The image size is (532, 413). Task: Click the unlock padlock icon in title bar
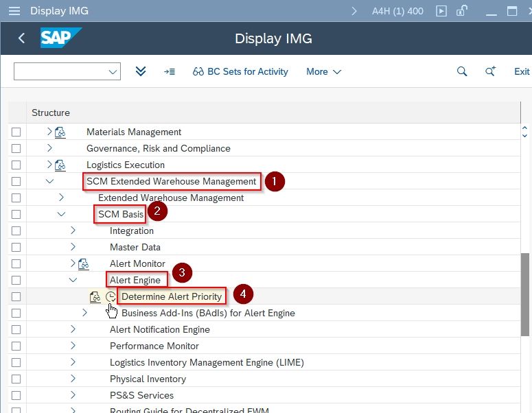(462, 10)
